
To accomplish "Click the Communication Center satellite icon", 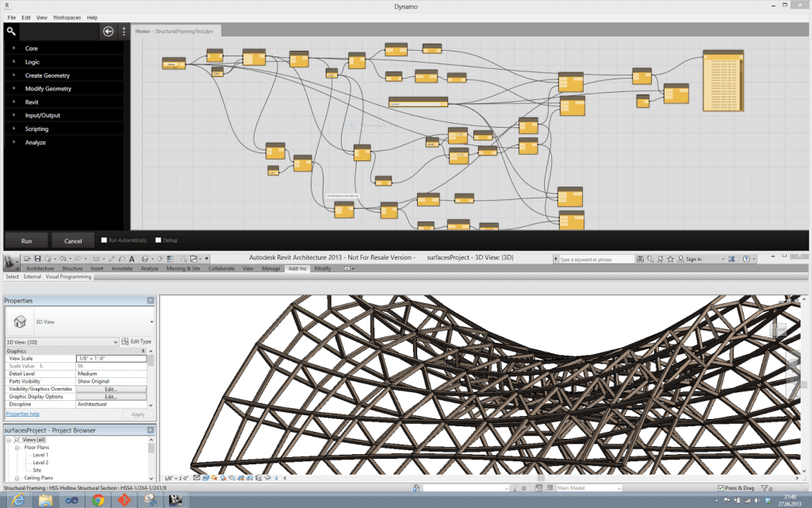I will click(x=661, y=260).
